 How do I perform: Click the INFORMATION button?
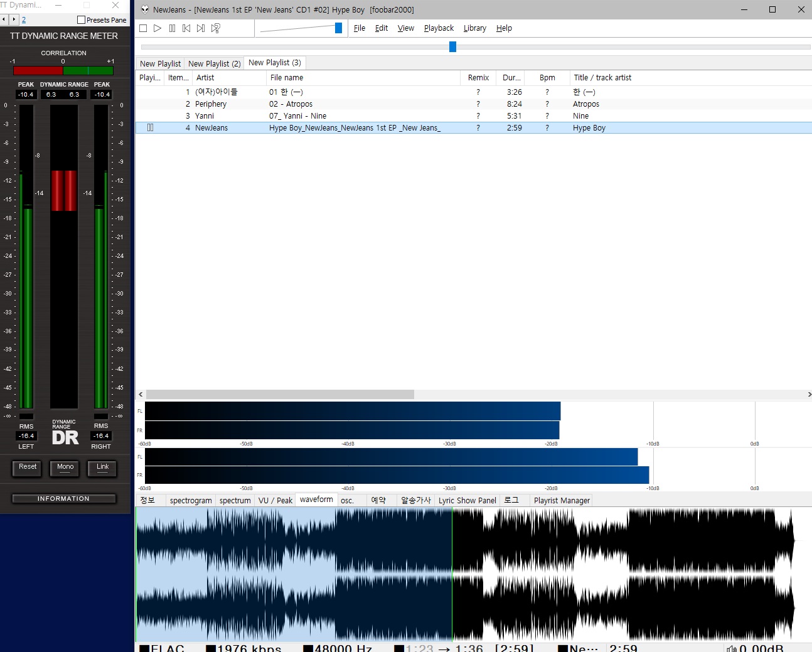point(64,499)
